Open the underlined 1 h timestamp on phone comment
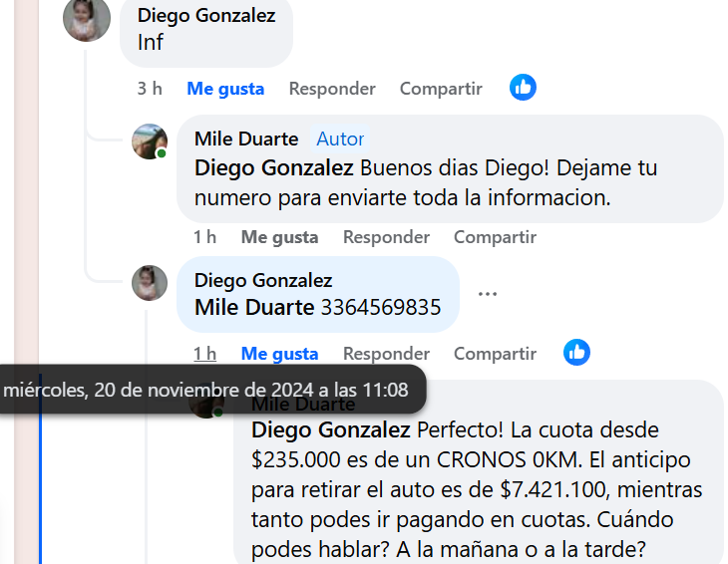This screenshot has height=564, width=728. click(x=204, y=354)
